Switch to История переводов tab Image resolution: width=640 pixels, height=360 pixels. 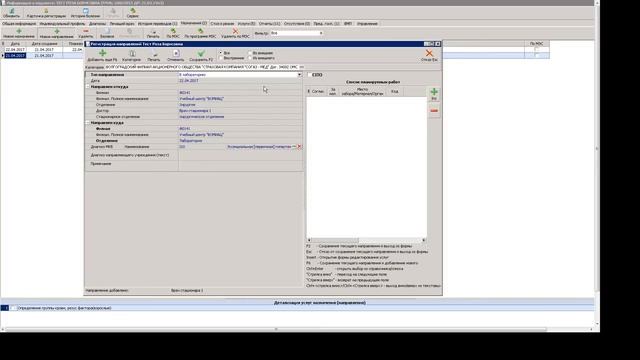click(157, 24)
